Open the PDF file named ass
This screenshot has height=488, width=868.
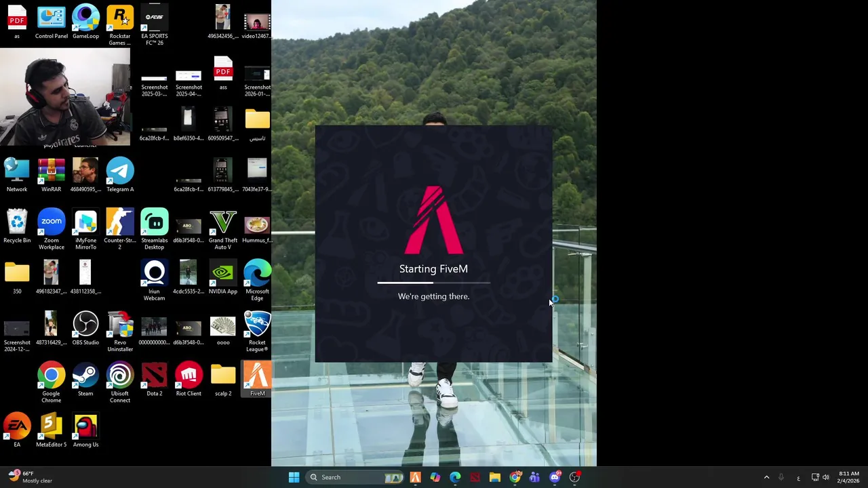pos(223,73)
